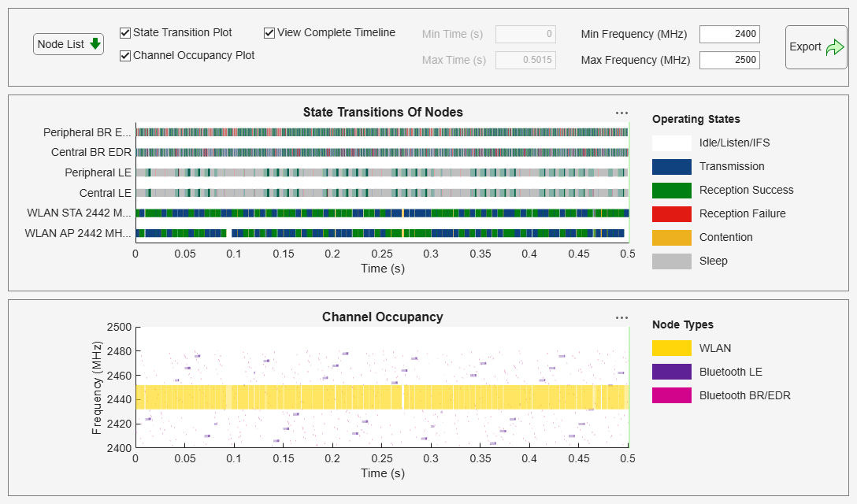Click the Idle/Listen/IFS white swatch
Screen dimensions: 857x504
click(x=672, y=143)
